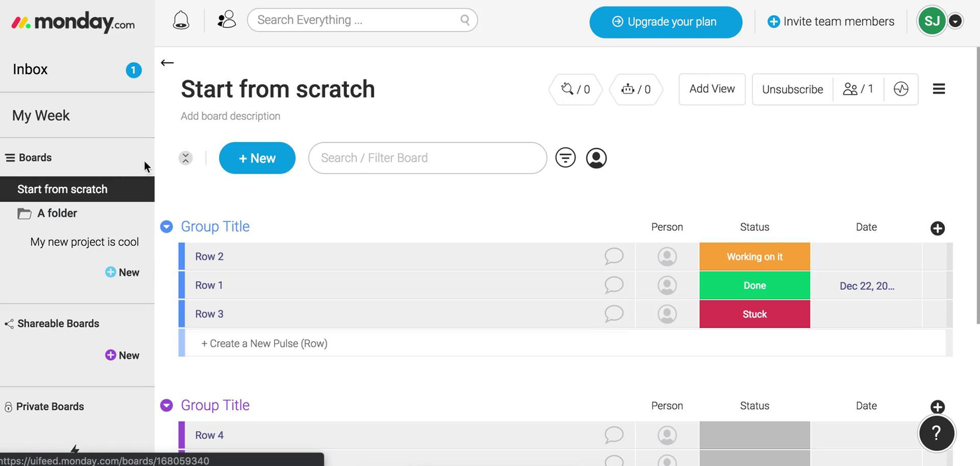This screenshot has height=466, width=980.
Task: Click the Add View button
Action: coord(711,88)
